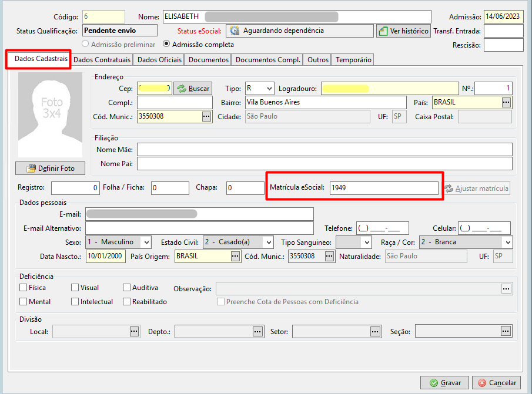Click the Ver histórico button
This screenshot has height=394, width=532.
click(403, 31)
